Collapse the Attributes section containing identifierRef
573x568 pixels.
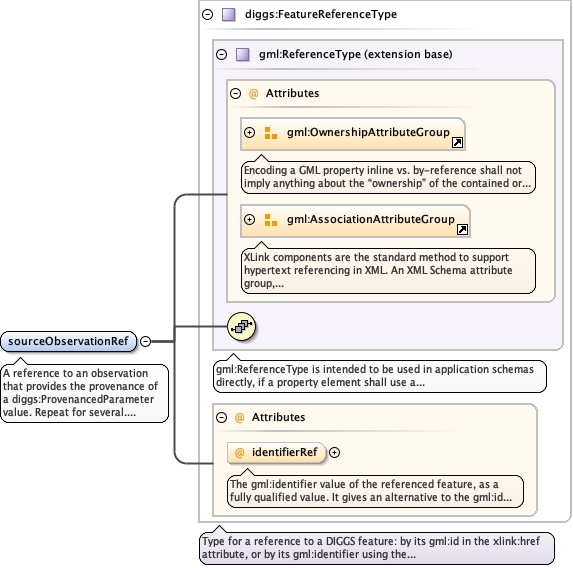coord(221,417)
